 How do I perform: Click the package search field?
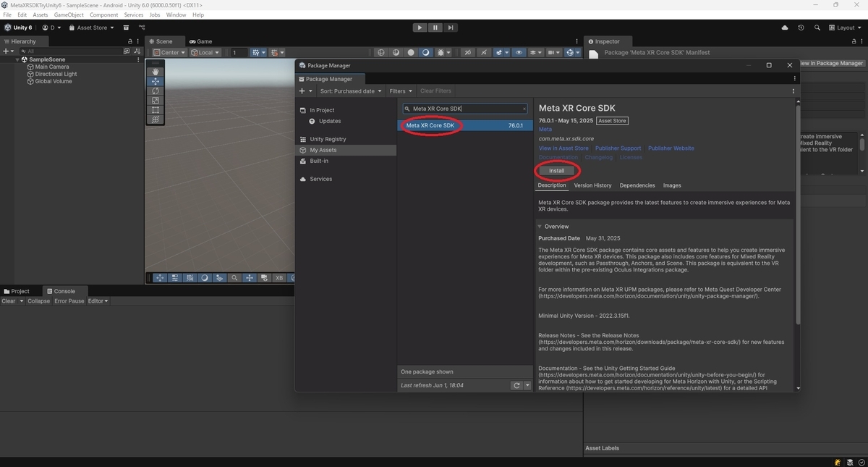pyautogui.click(x=465, y=109)
